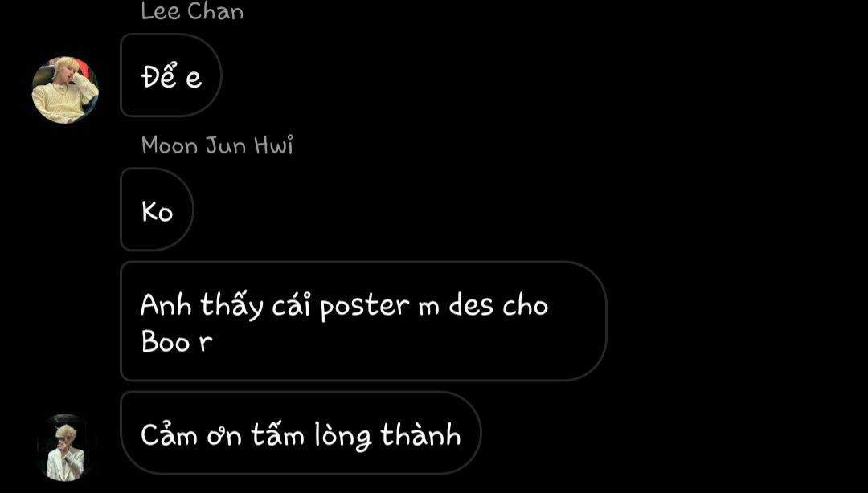Click "Hwi" in the Moon Jun Hwi label
The height and width of the screenshot is (493, 868).
273,145
